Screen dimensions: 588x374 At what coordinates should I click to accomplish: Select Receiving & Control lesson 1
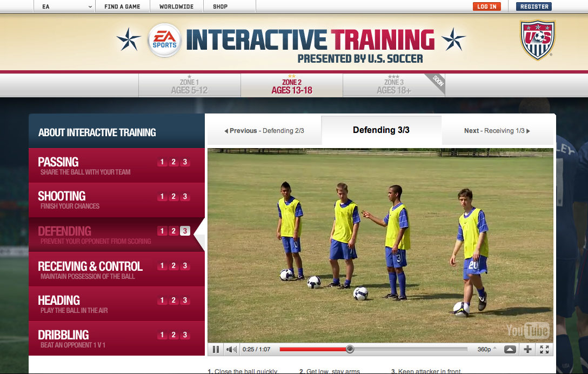(162, 266)
